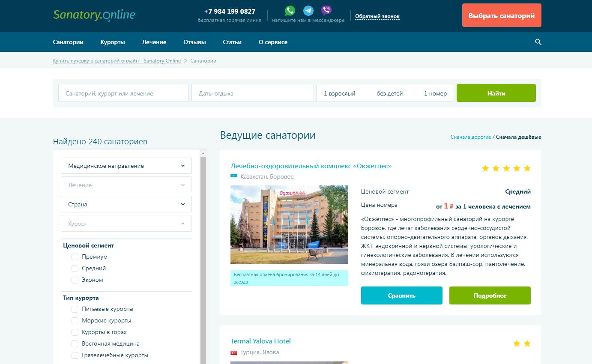Click the green Найти search button
The width and height of the screenshot is (592, 364).
tap(496, 93)
